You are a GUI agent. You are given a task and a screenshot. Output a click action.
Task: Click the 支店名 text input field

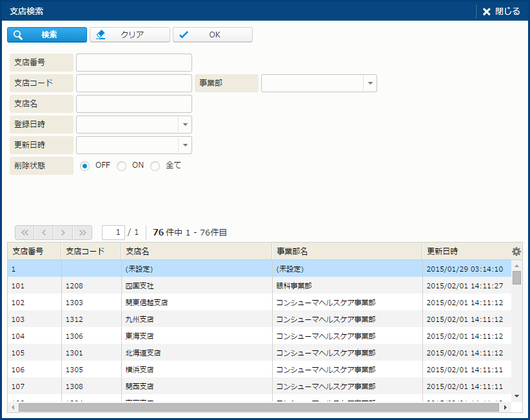pyautogui.click(x=134, y=104)
